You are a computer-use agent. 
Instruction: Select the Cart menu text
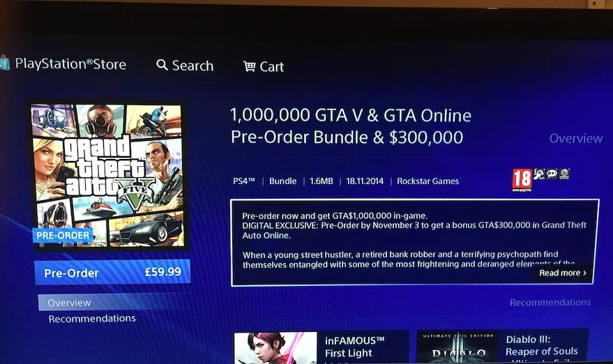coord(272,67)
